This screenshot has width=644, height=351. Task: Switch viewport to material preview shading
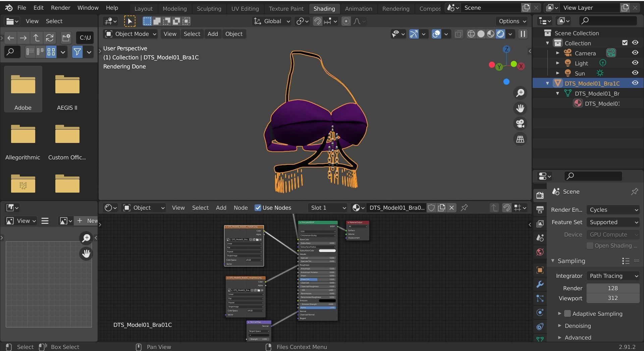coord(490,34)
